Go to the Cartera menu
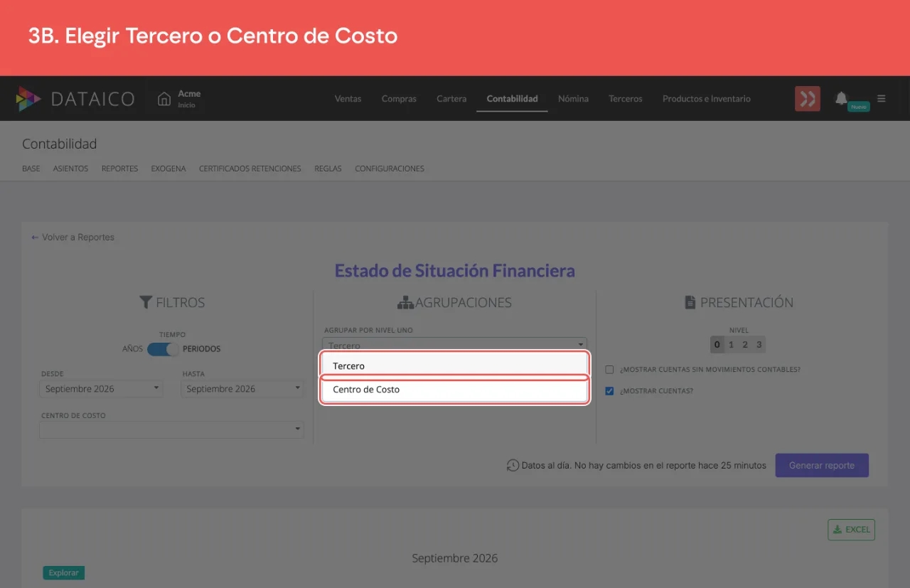The height and width of the screenshot is (588, 910). 451,99
